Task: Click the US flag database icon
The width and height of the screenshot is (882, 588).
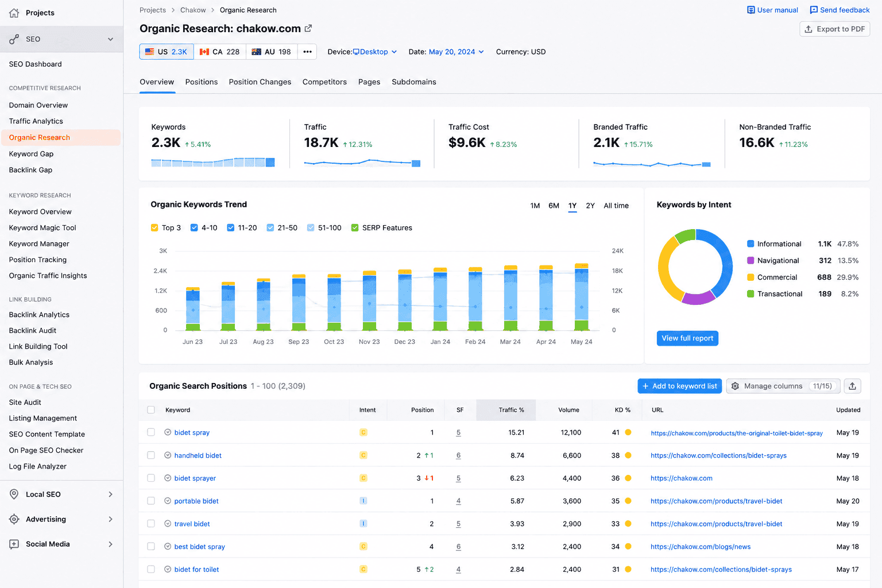Action: [x=149, y=52]
